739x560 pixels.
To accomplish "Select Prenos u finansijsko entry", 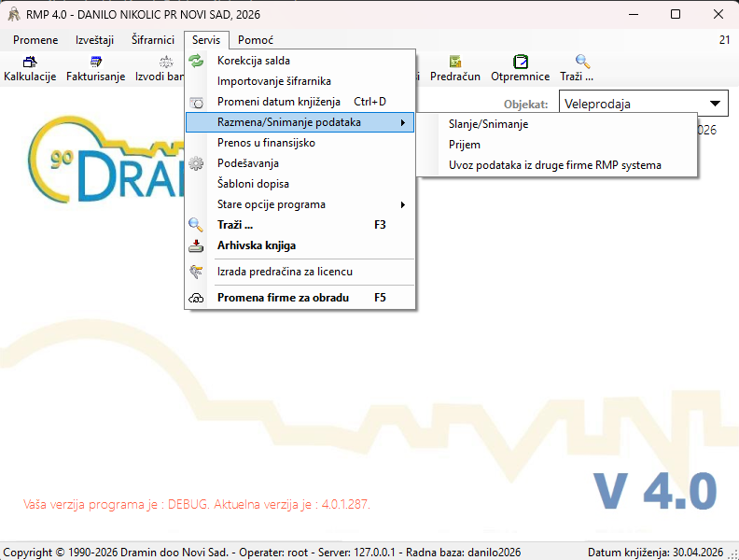I will point(300,143).
